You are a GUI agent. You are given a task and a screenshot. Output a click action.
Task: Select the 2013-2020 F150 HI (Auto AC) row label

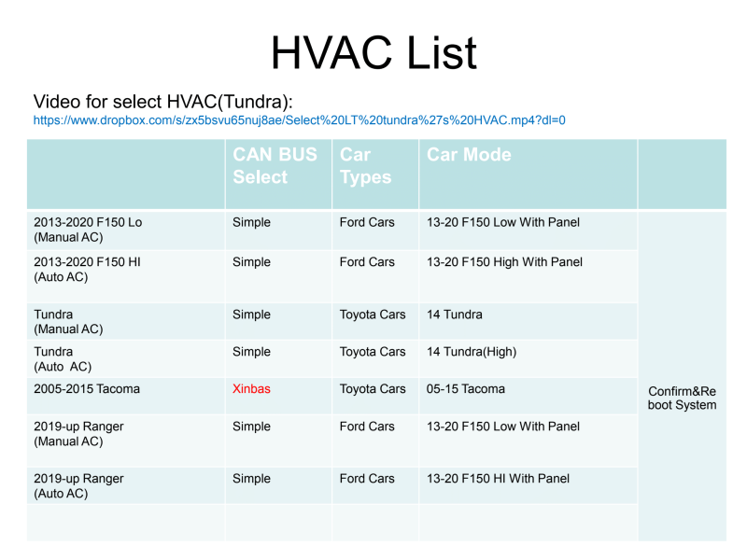point(87,269)
